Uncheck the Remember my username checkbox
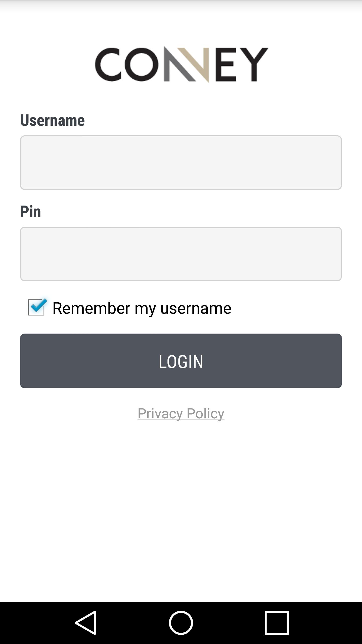 [x=36, y=307]
